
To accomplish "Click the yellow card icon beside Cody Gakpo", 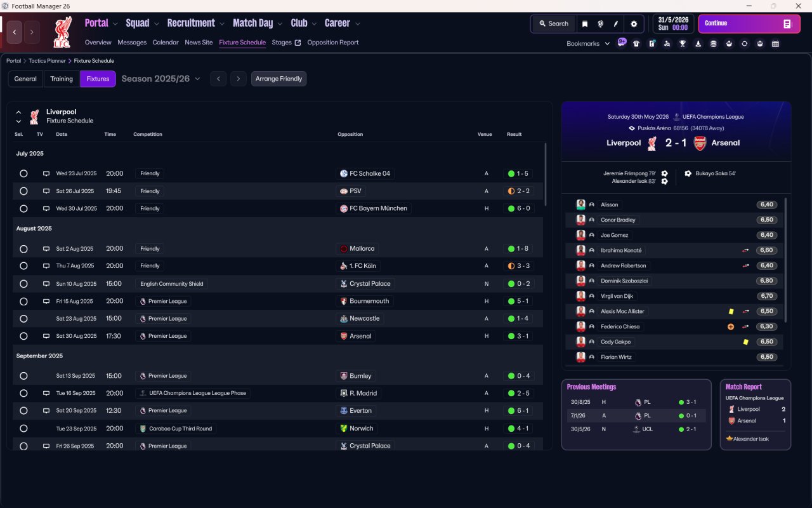I will click(745, 342).
